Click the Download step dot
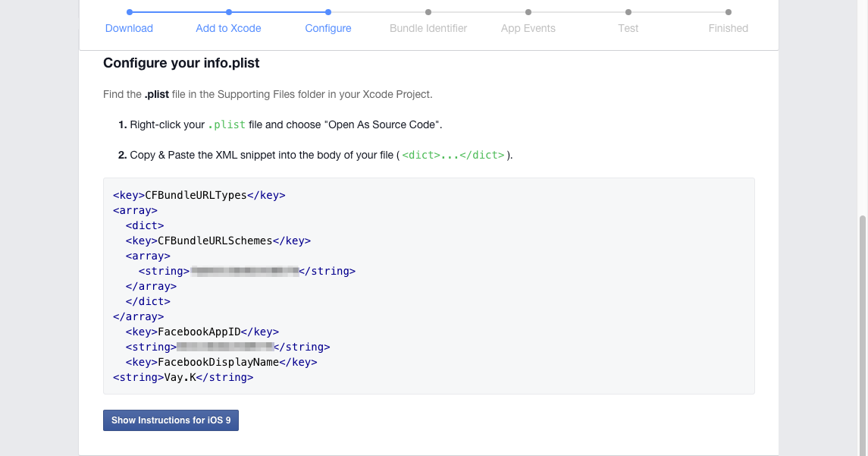The height and width of the screenshot is (456, 868). click(130, 12)
